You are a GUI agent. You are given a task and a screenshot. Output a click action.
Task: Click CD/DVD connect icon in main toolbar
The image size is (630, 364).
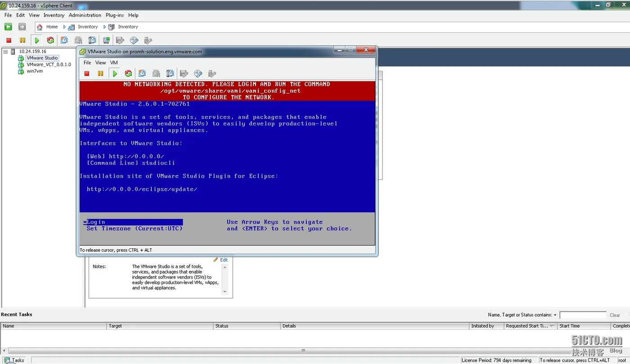(x=134, y=40)
